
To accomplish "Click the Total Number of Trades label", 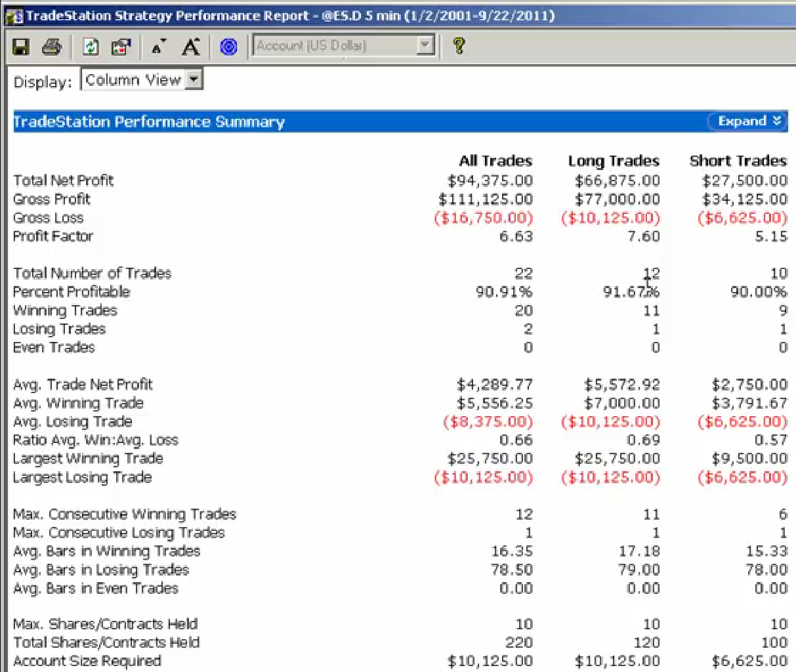I will tap(92, 273).
